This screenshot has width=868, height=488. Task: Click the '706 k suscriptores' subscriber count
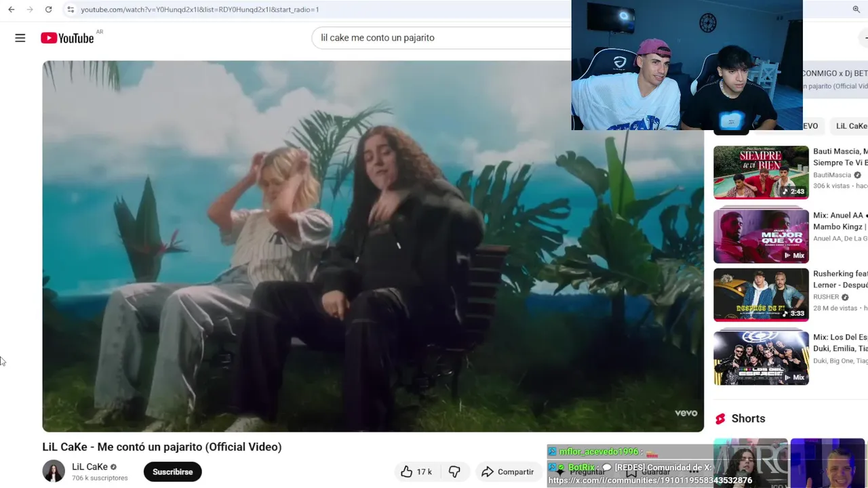tap(100, 478)
